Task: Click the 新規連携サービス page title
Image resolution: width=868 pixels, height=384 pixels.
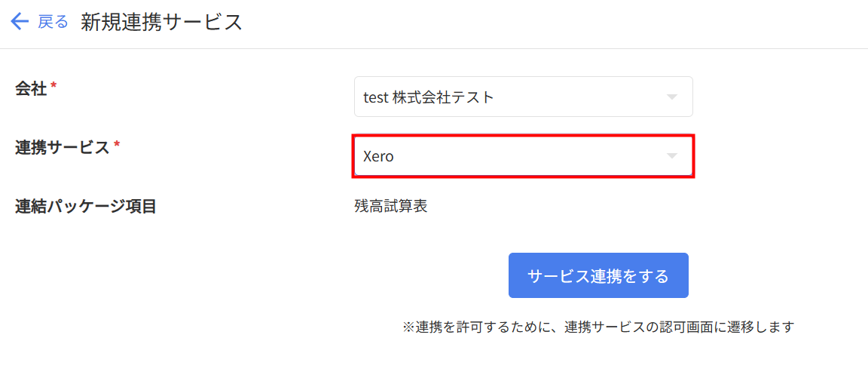Action: pos(162,22)
